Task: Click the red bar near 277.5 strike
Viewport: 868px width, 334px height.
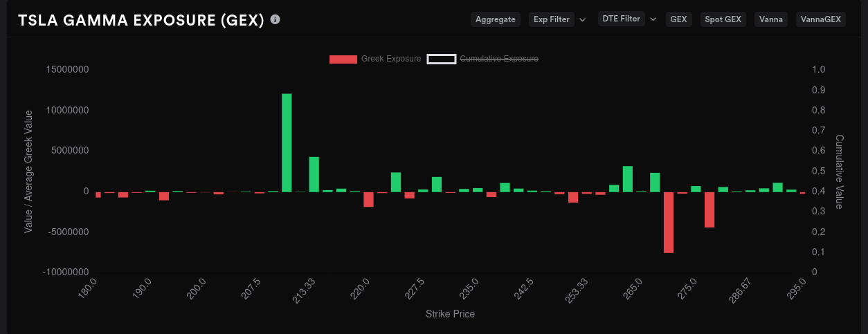Action: 709,210
